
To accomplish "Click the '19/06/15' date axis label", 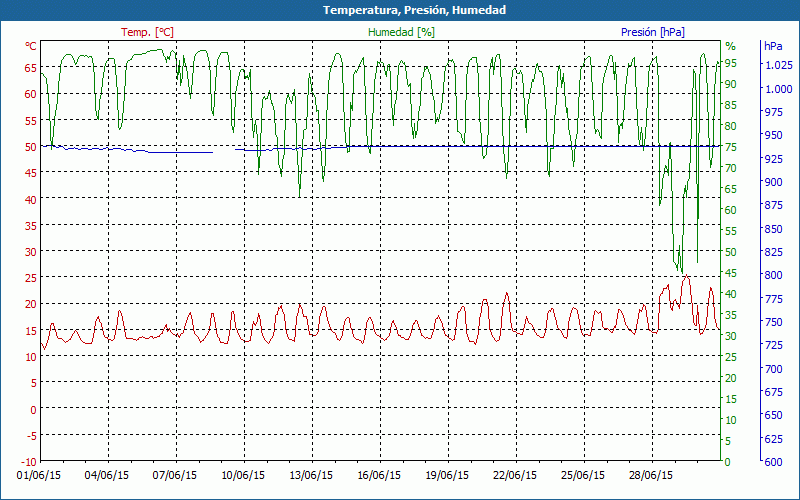I will point(447,475).
